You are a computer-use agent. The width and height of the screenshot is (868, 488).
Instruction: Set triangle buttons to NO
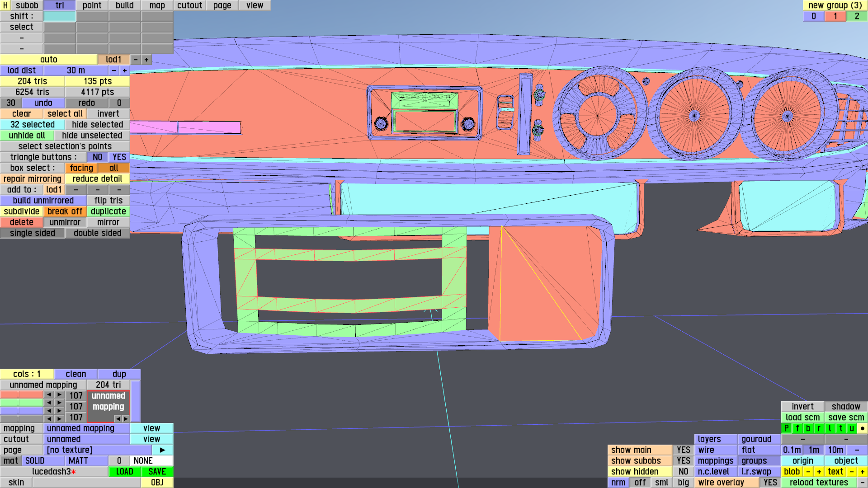[x=97, y=157]
